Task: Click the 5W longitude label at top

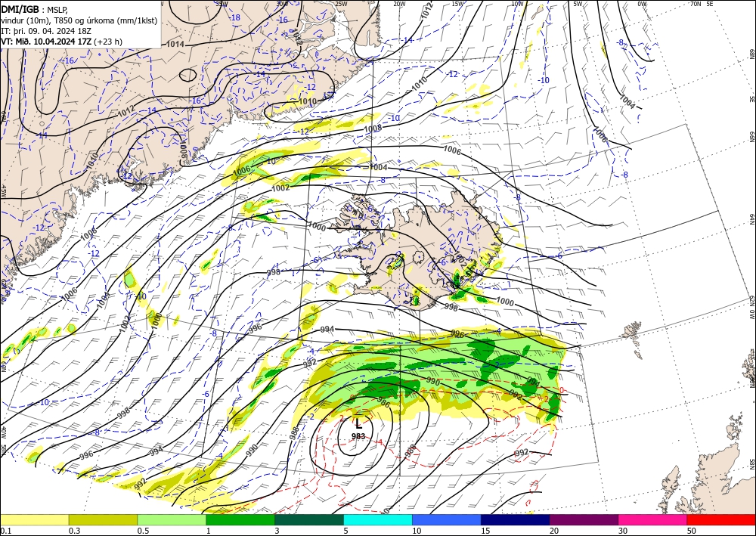Action: (578, 4)
